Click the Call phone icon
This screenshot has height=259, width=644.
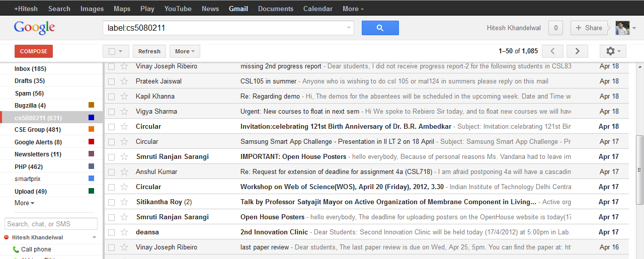(x=16, y=249)
